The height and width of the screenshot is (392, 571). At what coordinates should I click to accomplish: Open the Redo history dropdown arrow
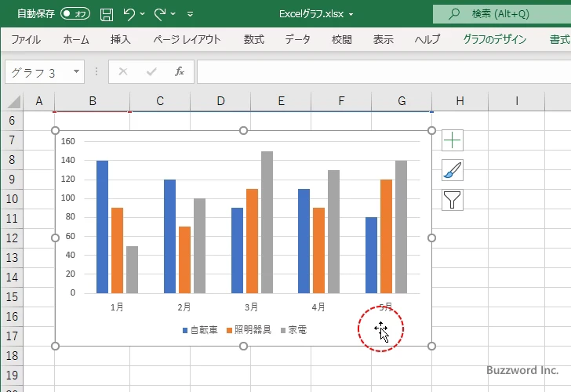tap(173, 14)
